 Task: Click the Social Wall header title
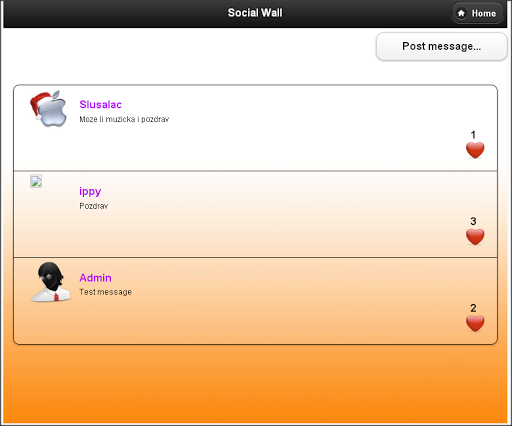point(255,13)
